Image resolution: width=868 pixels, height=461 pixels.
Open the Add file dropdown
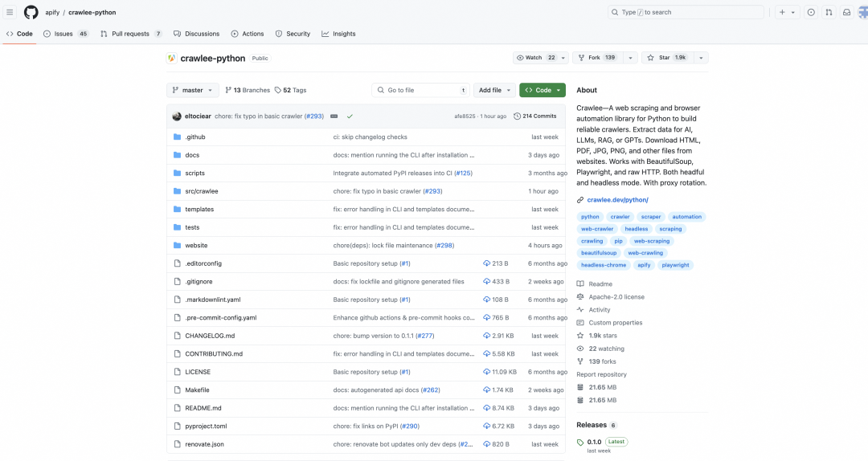point(494,90)
